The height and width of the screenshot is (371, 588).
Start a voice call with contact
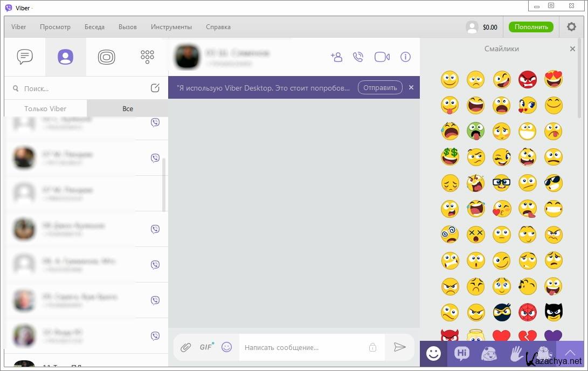[x=358, y=57]
